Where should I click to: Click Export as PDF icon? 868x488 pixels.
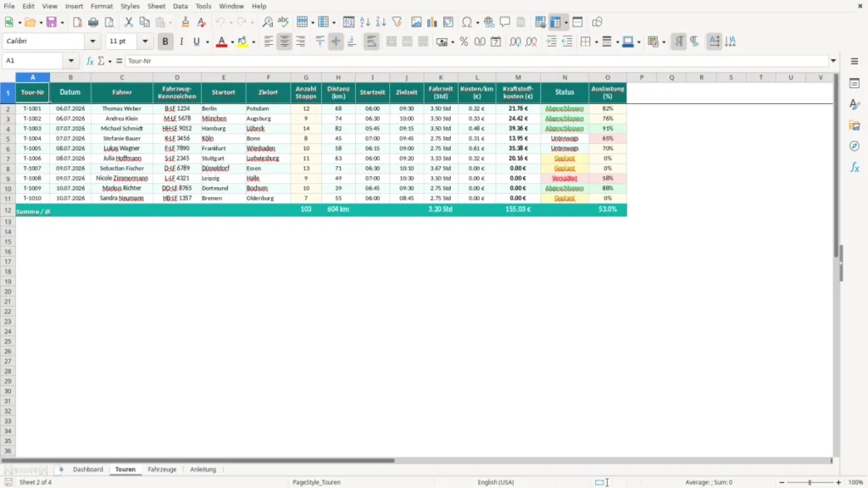(77, 22)
